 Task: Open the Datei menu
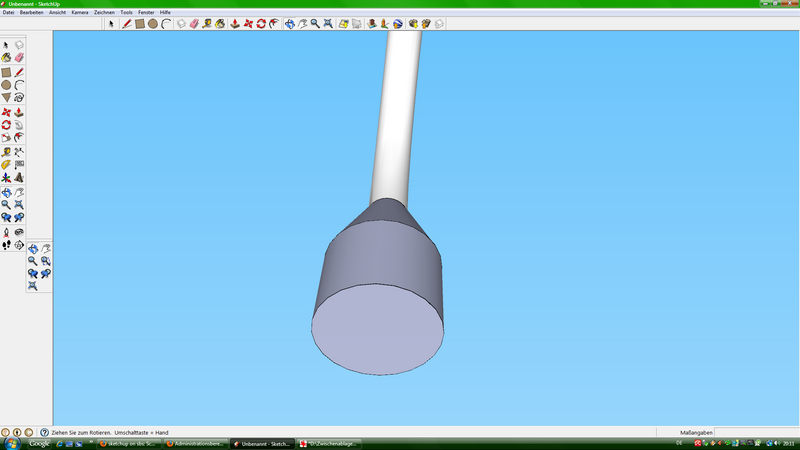click(x=8, y=12)
